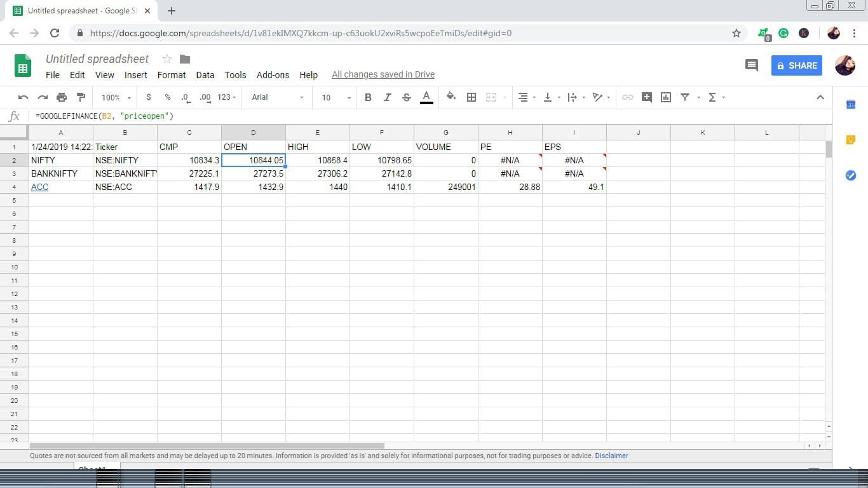Click the horizontal scrollbar of the sheet
This screenshot has width=868, height=488.
(207, 445)
